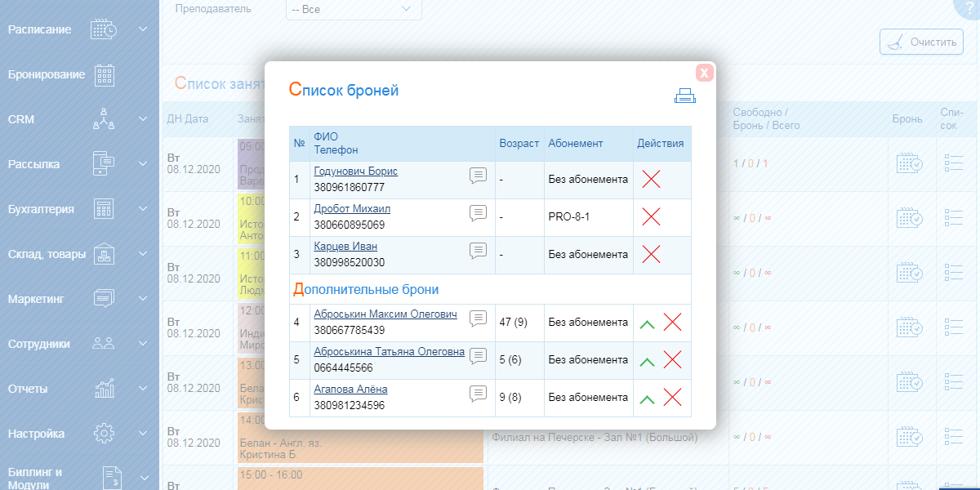980x490 pixels.
Task: Open comment icon for Аброськина Татьяна Олеговна
Action: coord(479,355)
